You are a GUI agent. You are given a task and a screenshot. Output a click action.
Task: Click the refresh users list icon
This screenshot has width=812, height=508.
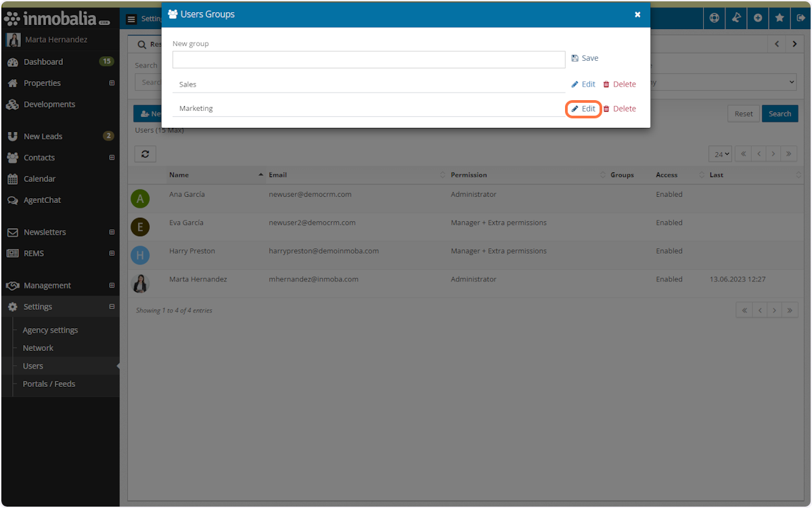coord(145,154)
